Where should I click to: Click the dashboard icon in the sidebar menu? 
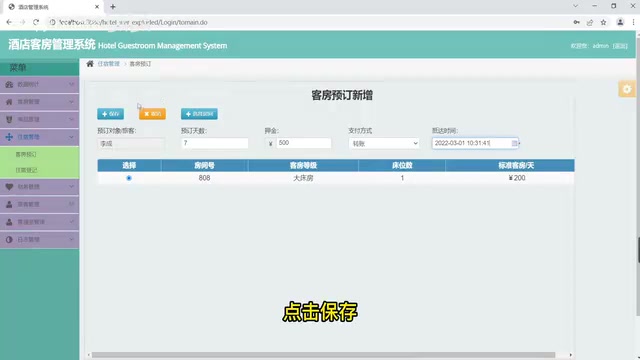[x=9, y=84]
